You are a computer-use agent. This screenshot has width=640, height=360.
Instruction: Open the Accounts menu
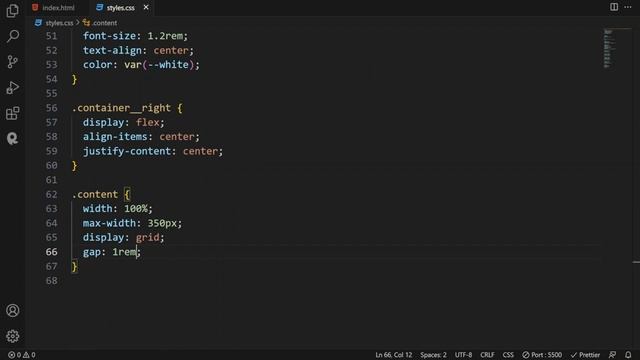coord(13,311)
